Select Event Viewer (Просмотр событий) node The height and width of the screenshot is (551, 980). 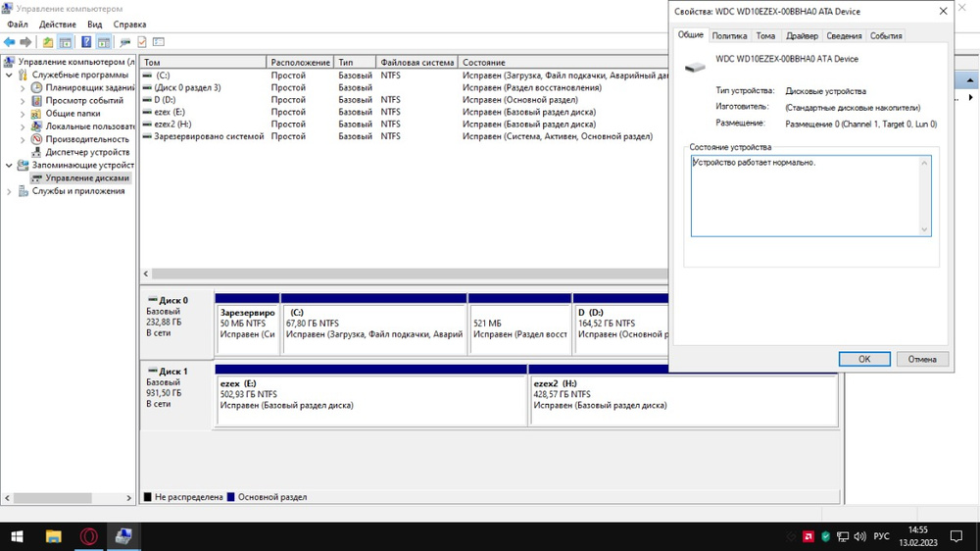84,100
